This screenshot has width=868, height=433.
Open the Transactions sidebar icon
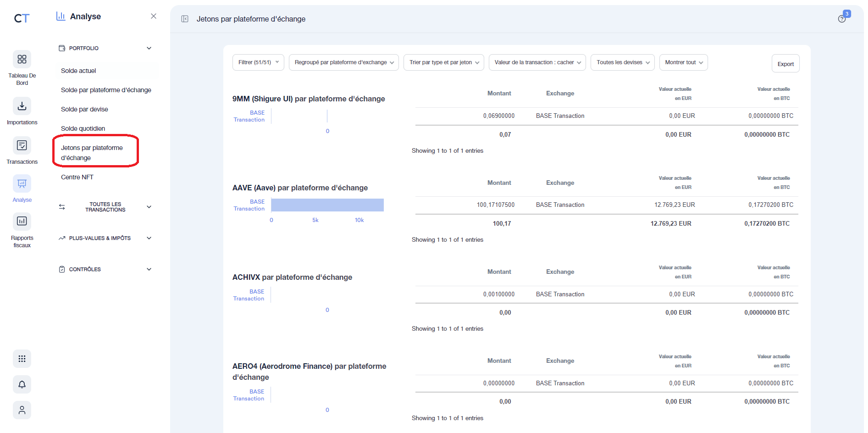pos(22,145)
